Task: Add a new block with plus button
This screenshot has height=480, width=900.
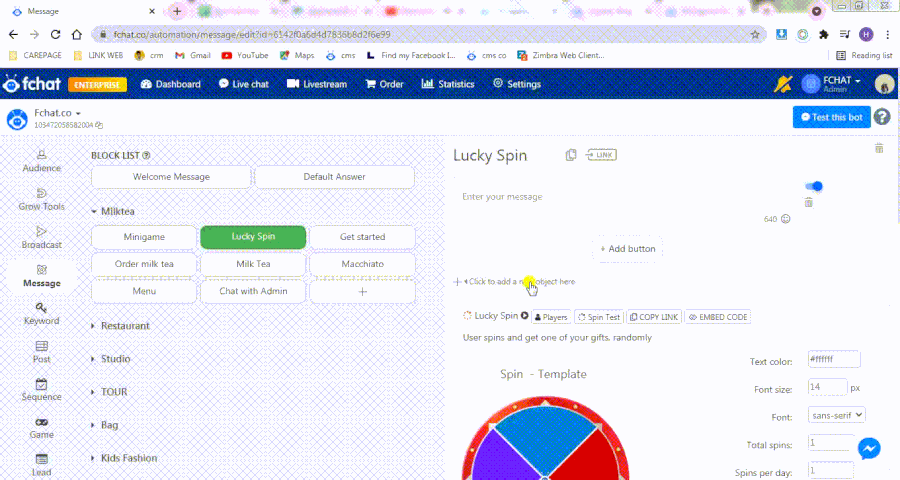Action: 362,292
